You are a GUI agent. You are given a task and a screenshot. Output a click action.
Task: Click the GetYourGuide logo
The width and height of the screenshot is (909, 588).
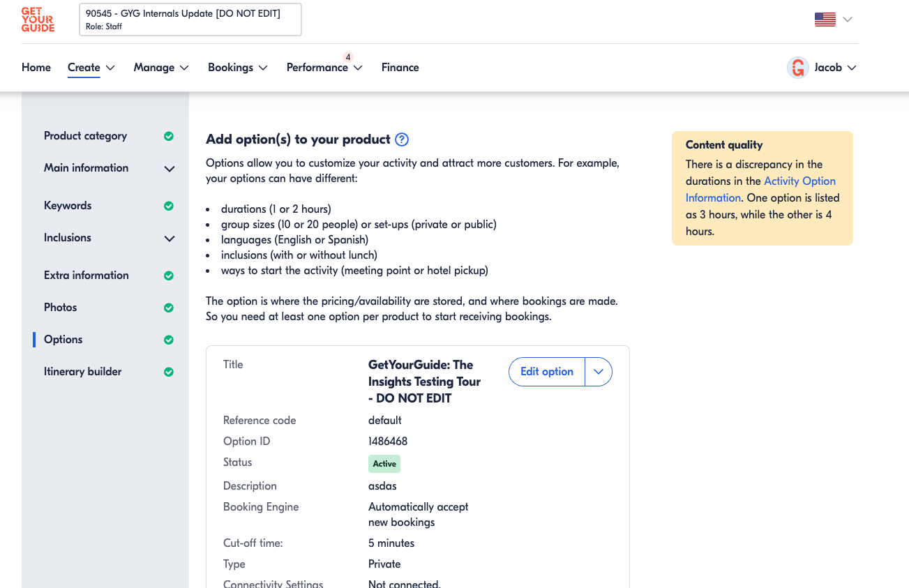[x=38, y=20]
